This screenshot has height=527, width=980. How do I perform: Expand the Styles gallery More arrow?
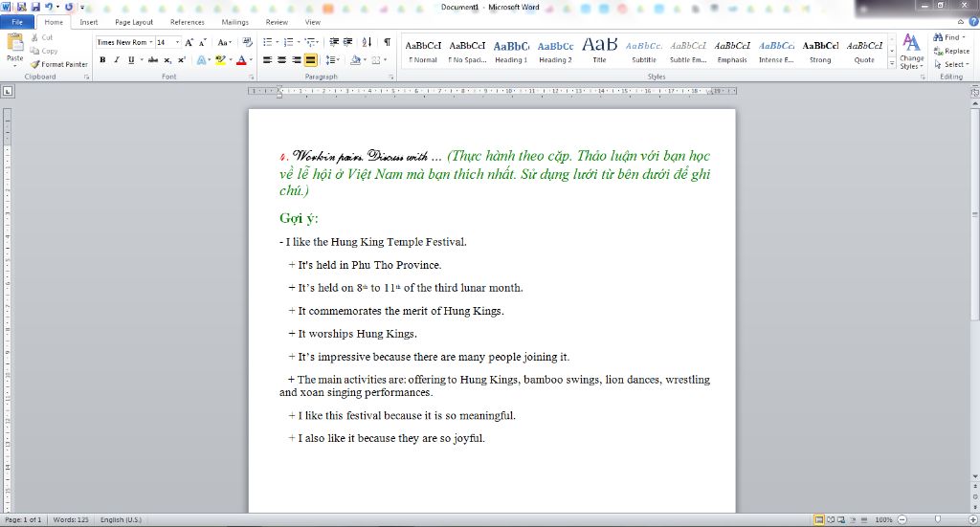click(x=892, y=64)
